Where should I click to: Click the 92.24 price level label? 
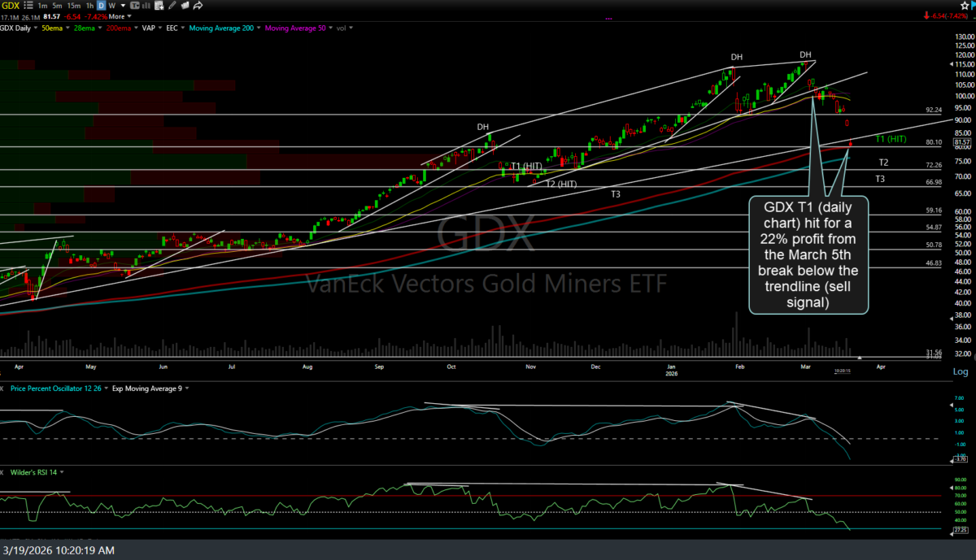pos(934,110)
